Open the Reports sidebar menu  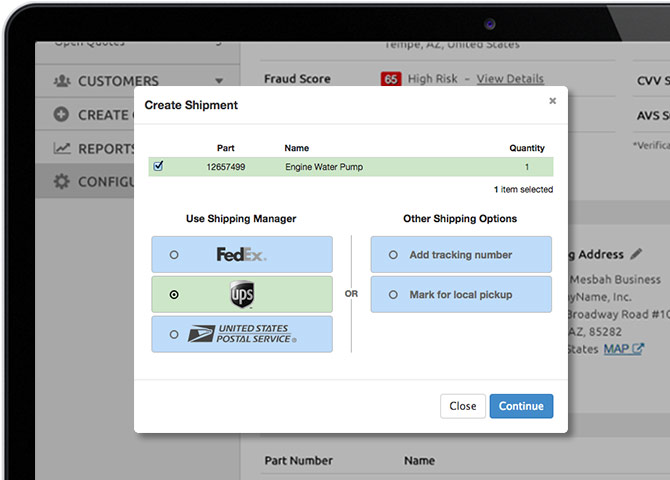point(85,148)
